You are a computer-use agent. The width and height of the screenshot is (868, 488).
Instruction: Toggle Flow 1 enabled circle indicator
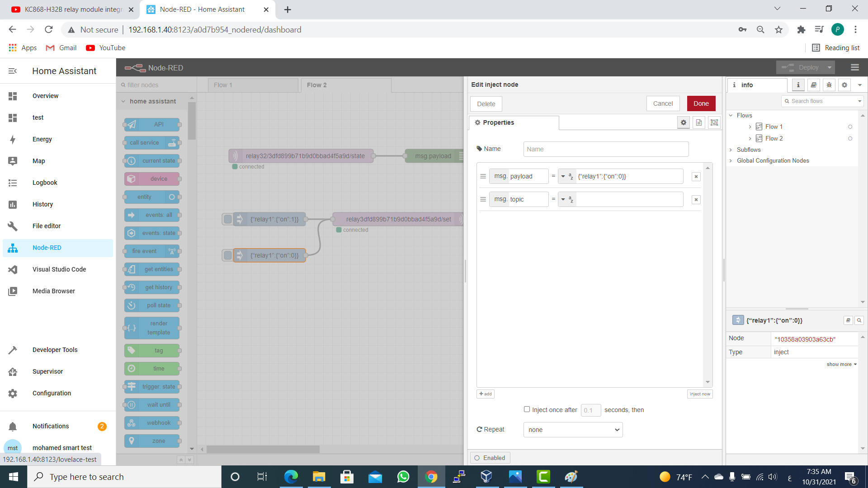click(850, 127)
